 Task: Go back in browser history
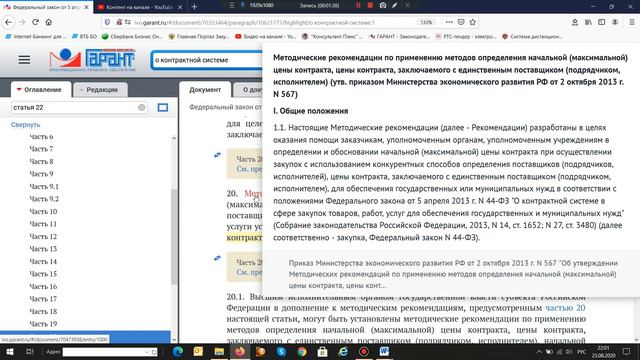point(9,22)
